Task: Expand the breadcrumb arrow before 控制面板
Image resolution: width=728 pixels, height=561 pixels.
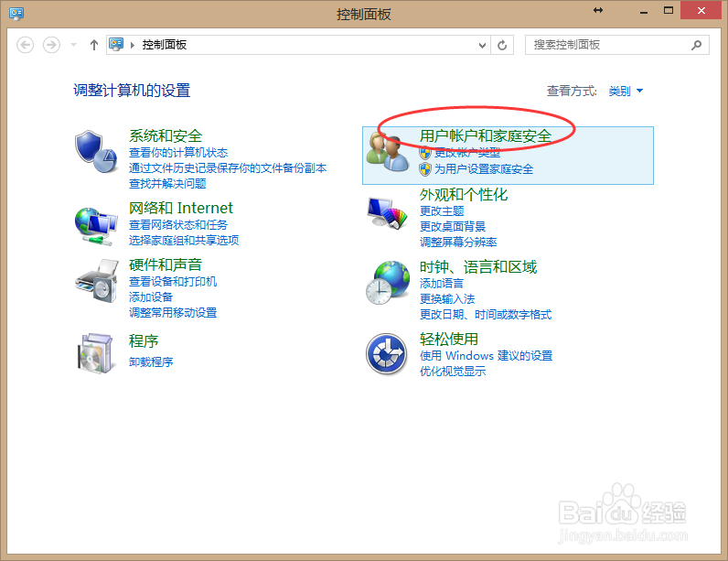Action: (133, 45)
